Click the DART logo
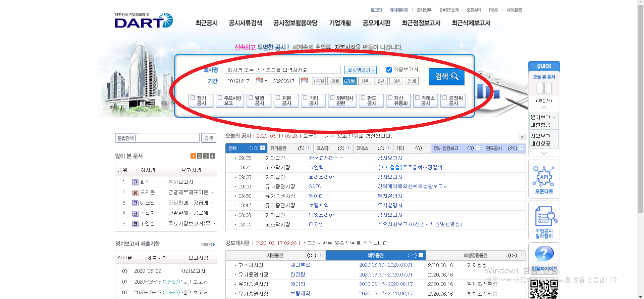Image resolution: width=644 pixels, height=299 pixels. coord(144,20)
